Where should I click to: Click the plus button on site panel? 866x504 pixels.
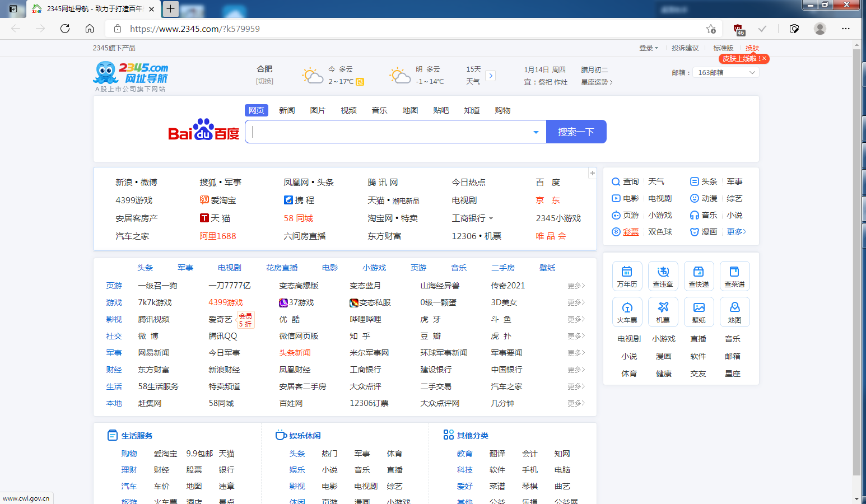(x=592, y=173)
